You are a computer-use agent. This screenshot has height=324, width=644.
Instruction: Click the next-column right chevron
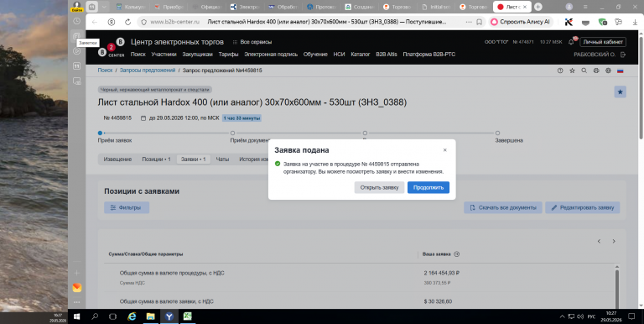pyautogui.click(x=614, y=242)
